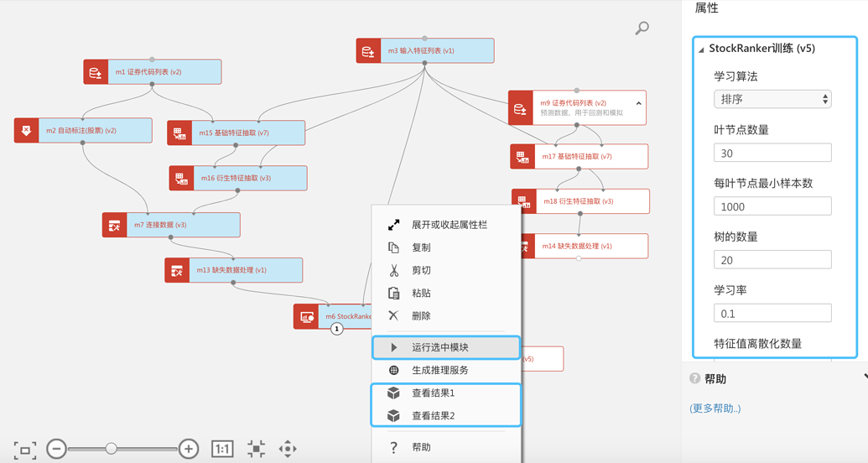The image size is (868, 463).
Task: Click the 树的数量 input field
Action: click(772, 260)
